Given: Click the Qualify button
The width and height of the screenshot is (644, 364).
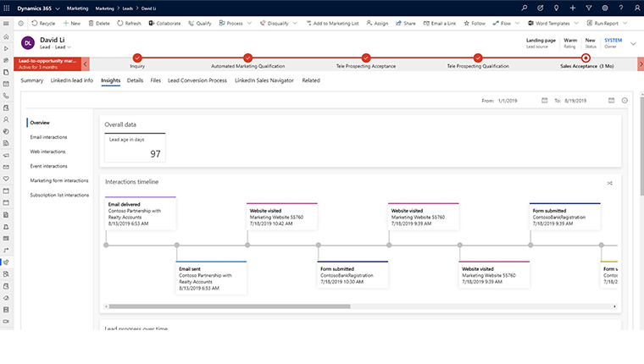Looking at the screenshot, I should point(200,24).
